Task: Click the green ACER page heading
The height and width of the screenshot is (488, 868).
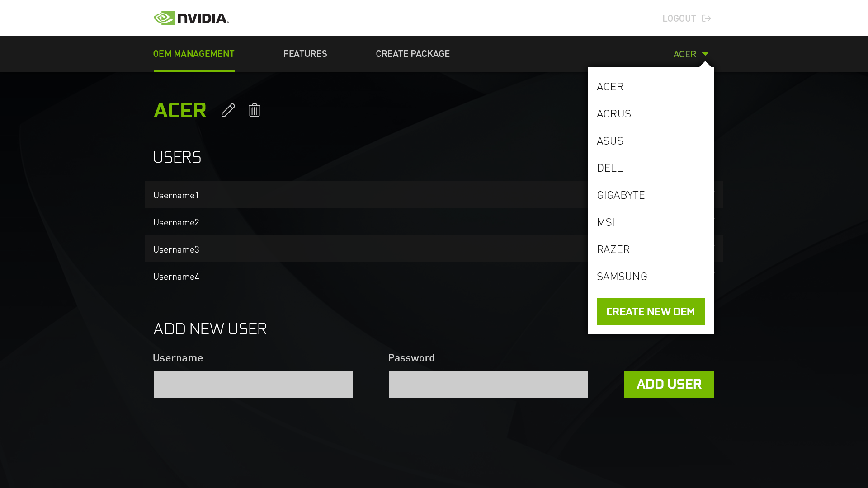Action: tap(180, 110)
